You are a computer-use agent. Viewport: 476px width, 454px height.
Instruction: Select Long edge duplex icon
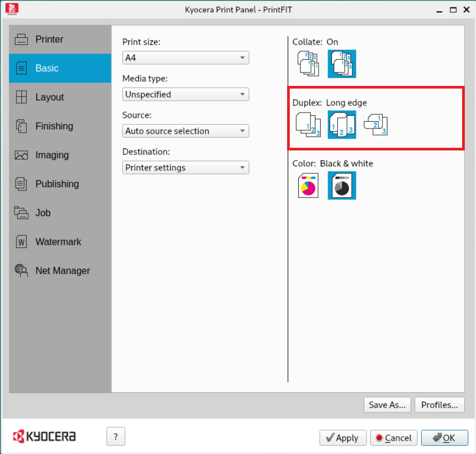click(x=342, y=125)
